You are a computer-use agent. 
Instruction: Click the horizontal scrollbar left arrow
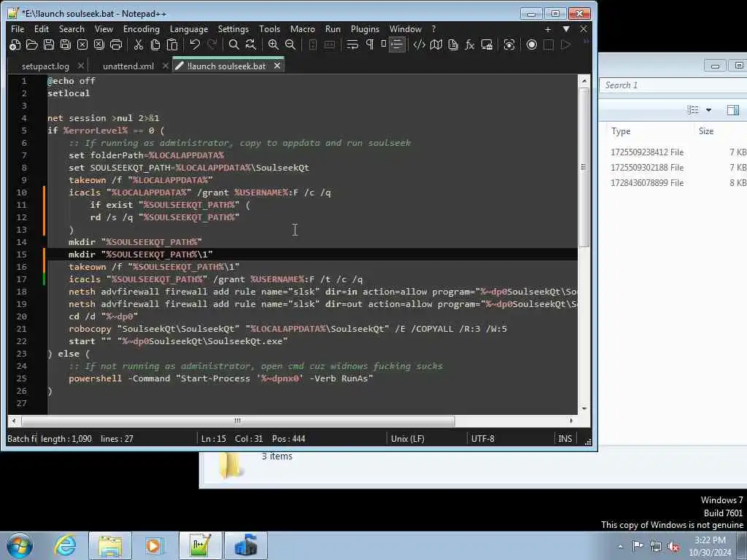[x=14, y=421]
